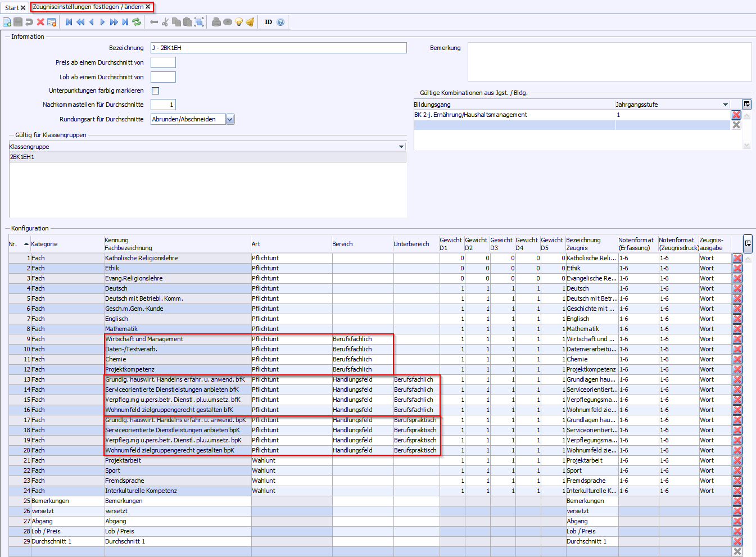
Task: Click the Undo arrow toolbar icon
Action: tap(29, 22)
